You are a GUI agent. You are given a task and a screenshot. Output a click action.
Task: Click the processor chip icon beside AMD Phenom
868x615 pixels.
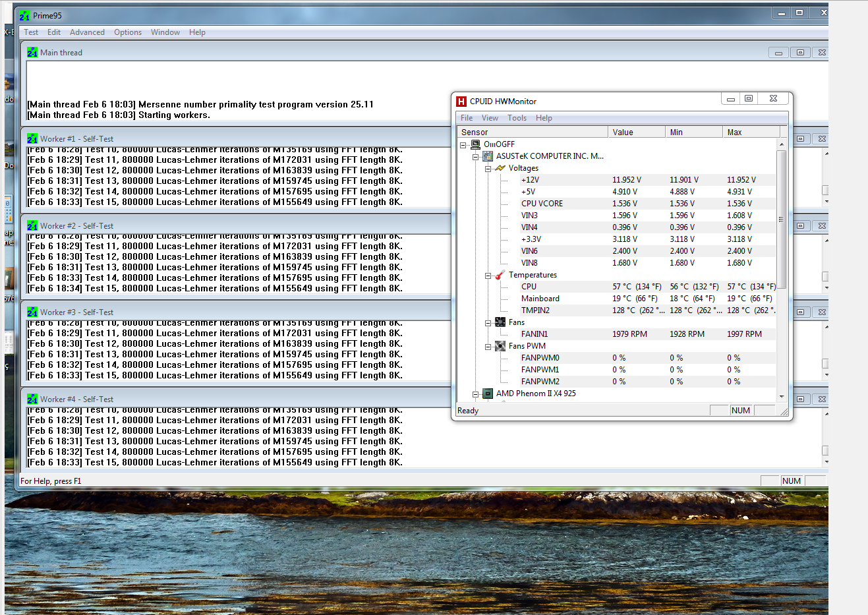pyautogui.click(x=488, y=394)
